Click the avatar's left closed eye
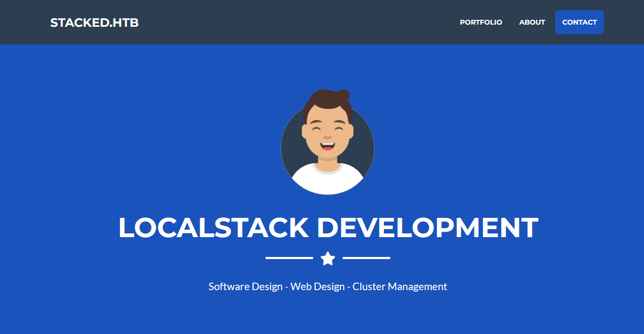 coord(316,129)
